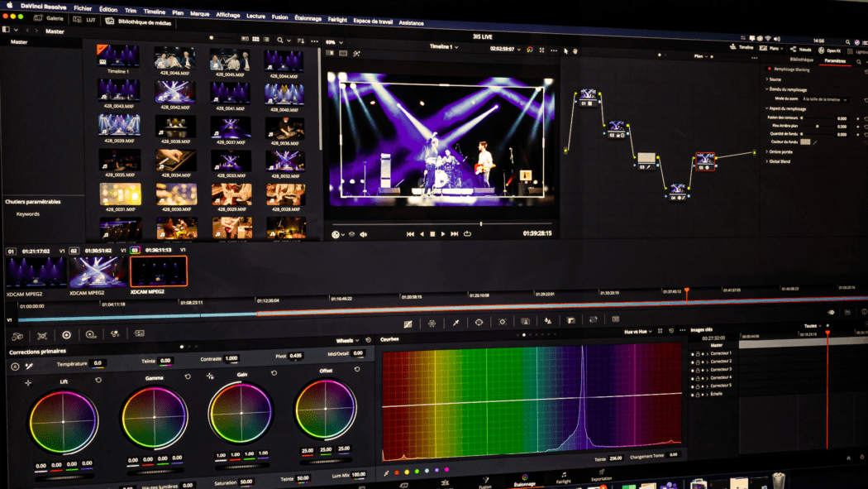Select the white balance eyedropper
Screen dimensions: 868x489
point(29,366)
